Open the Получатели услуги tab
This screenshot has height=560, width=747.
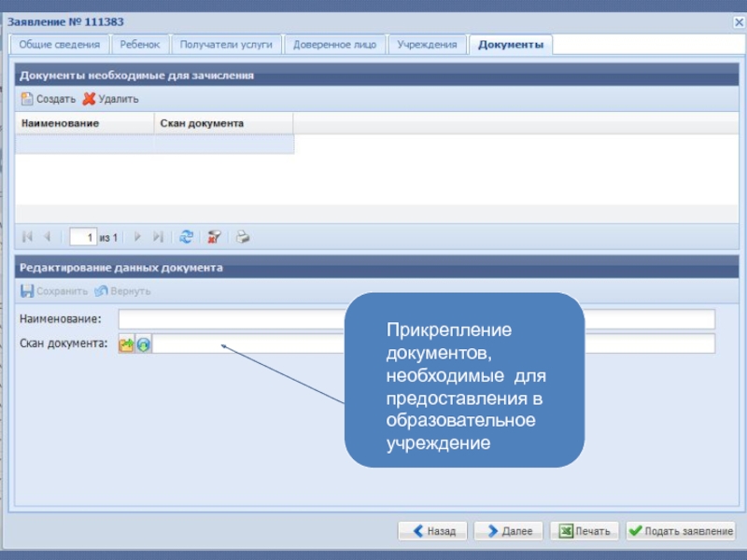pos(225,45)
